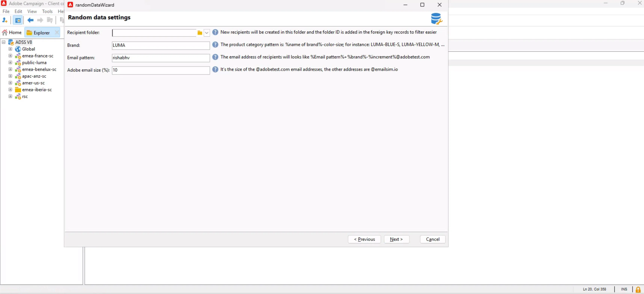Viewport: 644px width, 294px height.
Task: Click help icon beside Adobe email size
Action: [215, 70]
